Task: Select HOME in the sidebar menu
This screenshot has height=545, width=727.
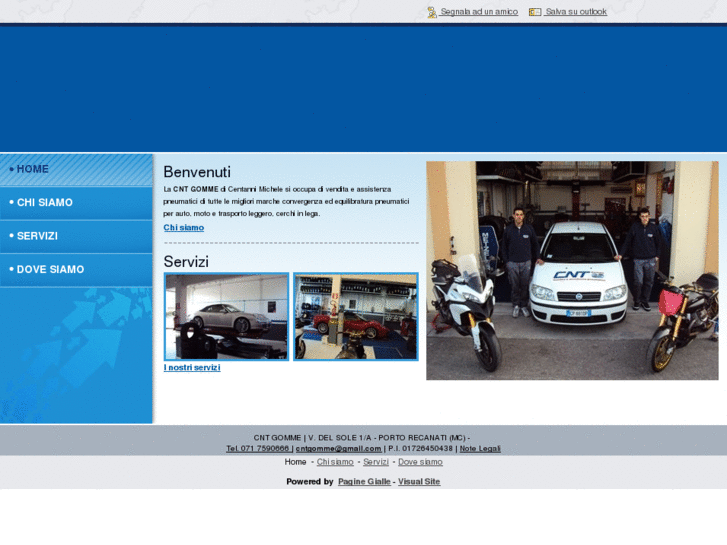Action: [x=33, y=169]
